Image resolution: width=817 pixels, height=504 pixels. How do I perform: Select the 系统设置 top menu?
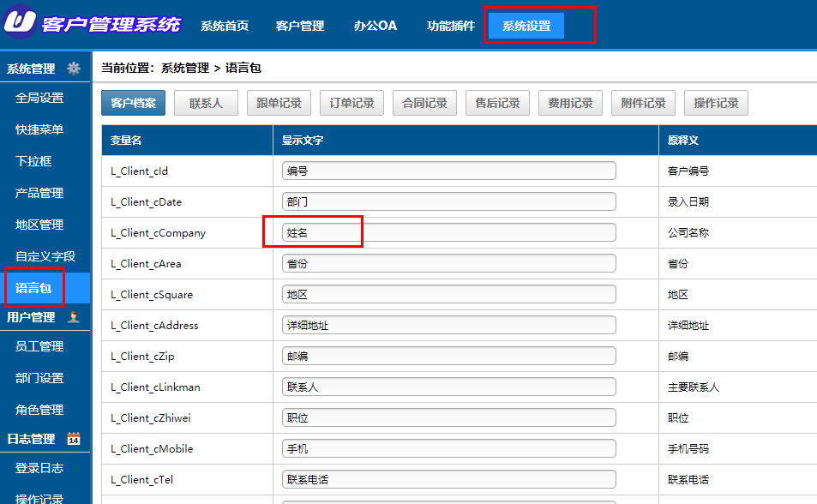tap(526, 26)
